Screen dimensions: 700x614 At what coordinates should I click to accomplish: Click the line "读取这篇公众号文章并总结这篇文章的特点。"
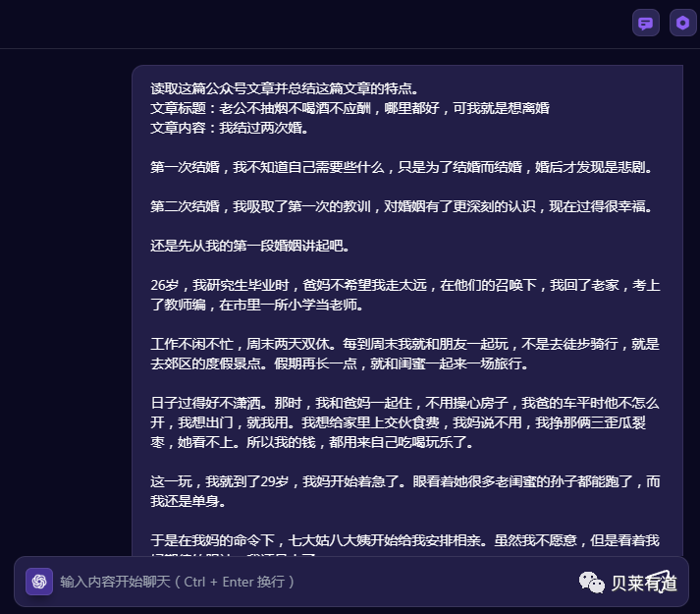(x=285, y=88)
